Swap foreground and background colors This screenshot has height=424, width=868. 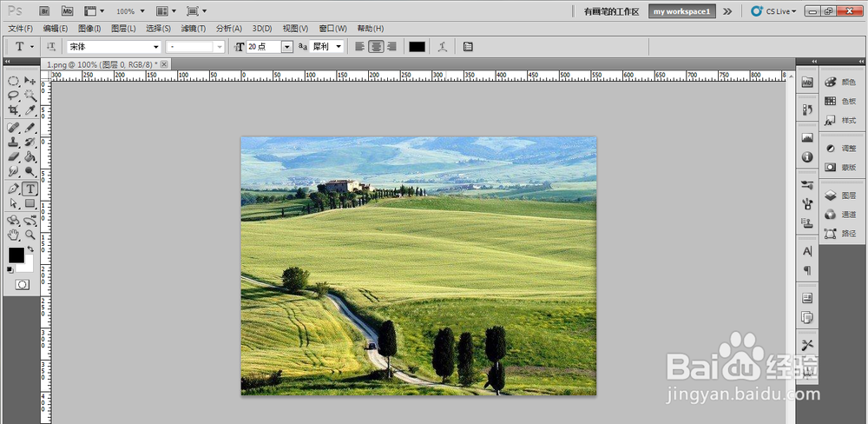(x=30, y=249)
